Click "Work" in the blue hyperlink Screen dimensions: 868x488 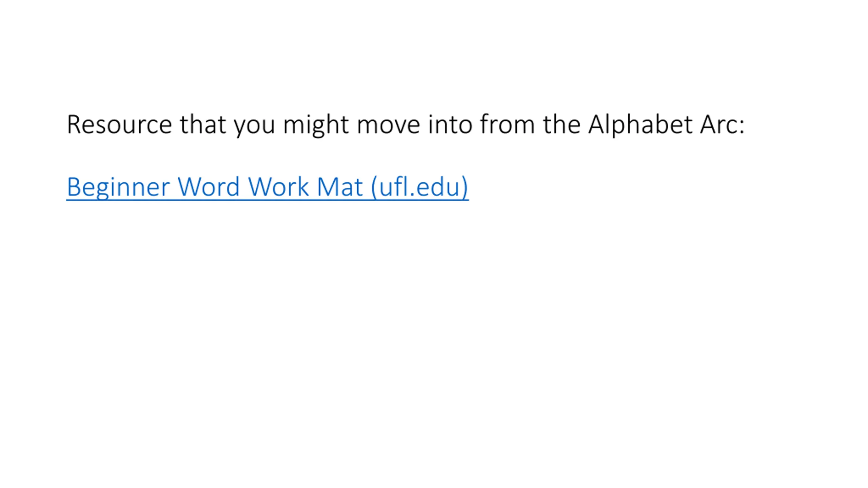click(278, 187)
